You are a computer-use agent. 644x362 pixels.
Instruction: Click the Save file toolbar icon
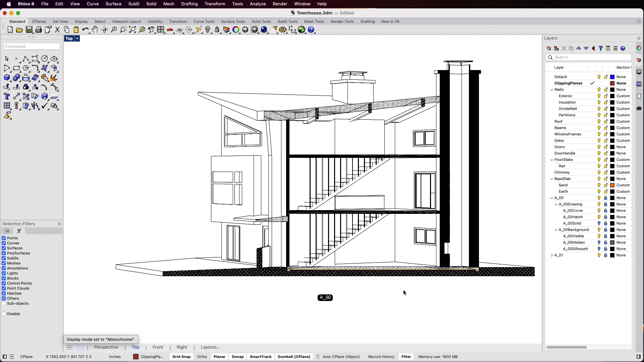point(29,30)
